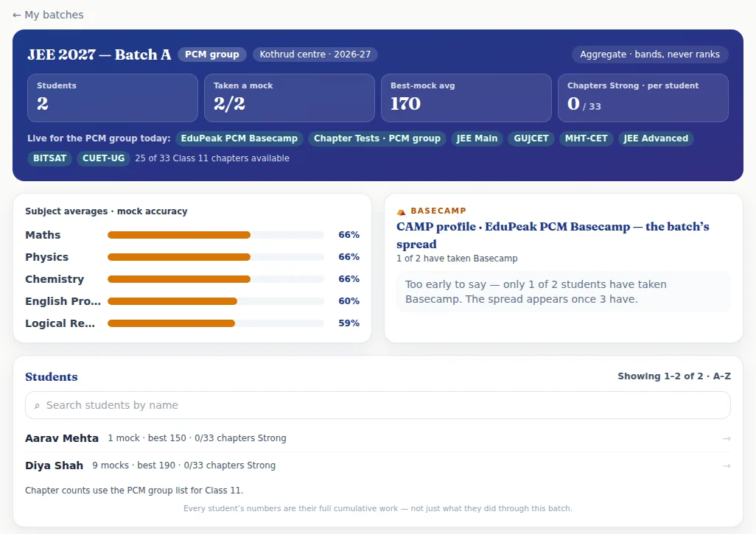Click '25 of 33 Class 11 chapters available'
The height and width of the screenshot is (534, 756).
(x=212, y=158)
